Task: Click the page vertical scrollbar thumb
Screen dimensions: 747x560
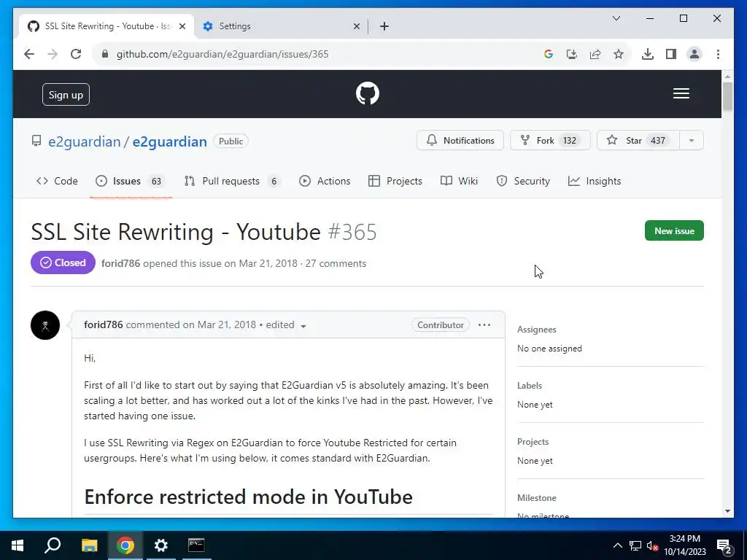Action: point(727,97)
